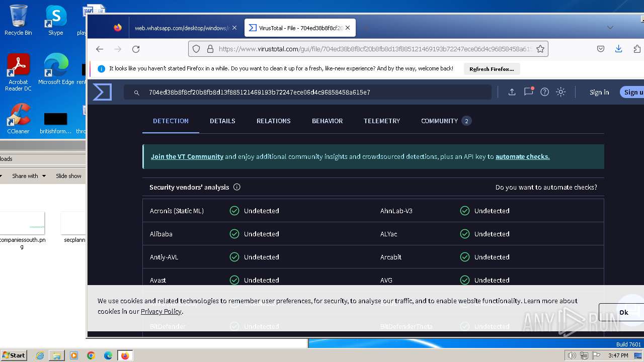Bookmark this page with star icon
The height and width of the screenshot is (362, 644).
tap(540, 49)
